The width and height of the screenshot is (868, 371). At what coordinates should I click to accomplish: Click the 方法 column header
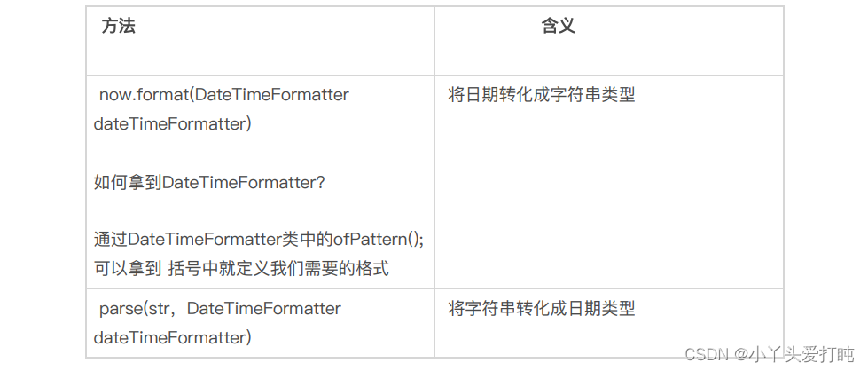pyautogui.click(x=119, y=26)
